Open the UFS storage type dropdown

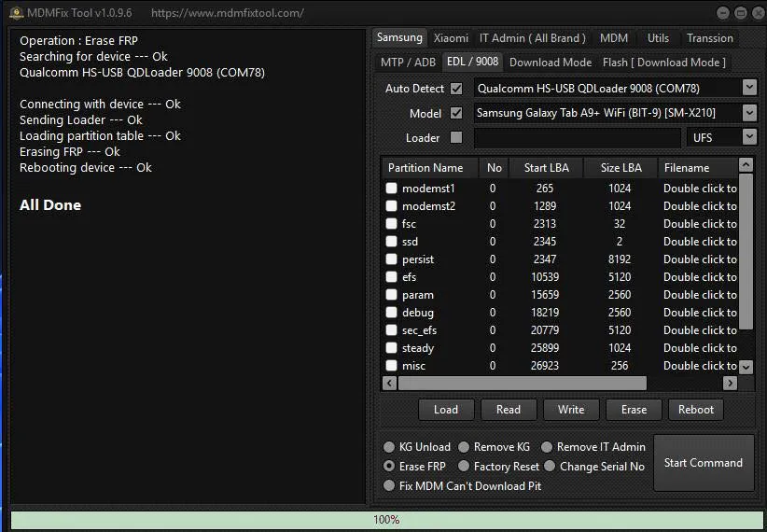click(x=749, y=137)
